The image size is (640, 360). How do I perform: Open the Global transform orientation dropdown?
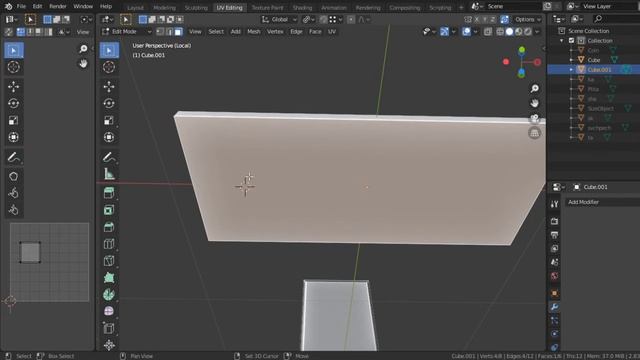click(x=279, y=19)
